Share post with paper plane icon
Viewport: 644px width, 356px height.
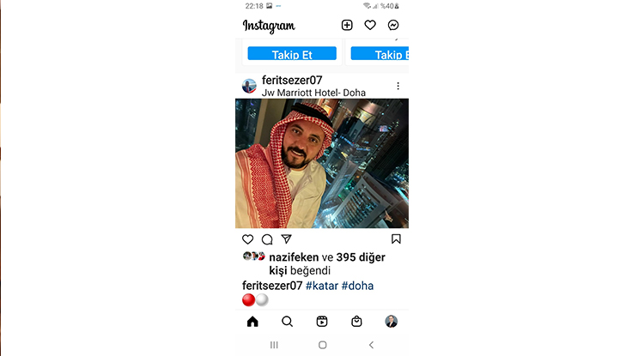pos(286,238)
